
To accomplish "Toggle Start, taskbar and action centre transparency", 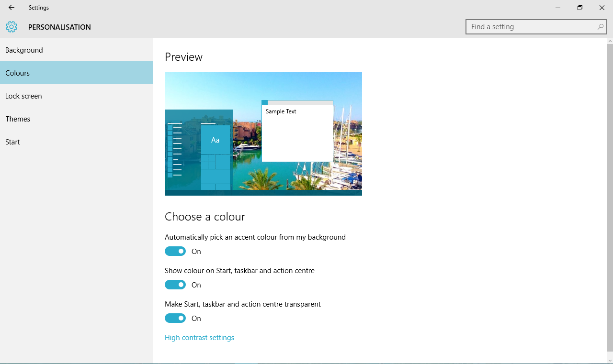I will pos(175,318).
